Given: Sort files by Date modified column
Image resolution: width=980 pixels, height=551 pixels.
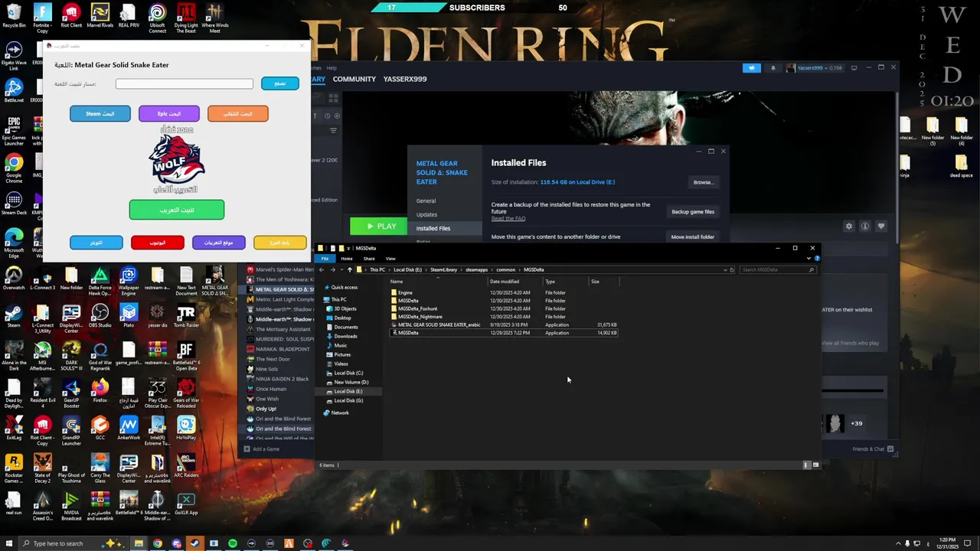Looking at the screenshot, I should [x=505, y=282].
